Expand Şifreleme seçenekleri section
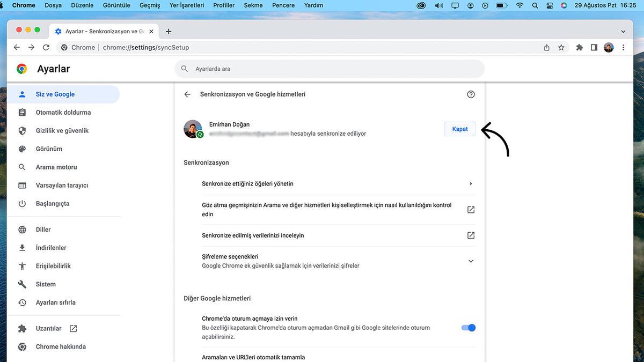The image size is (644, 362). tap(471, 261)
